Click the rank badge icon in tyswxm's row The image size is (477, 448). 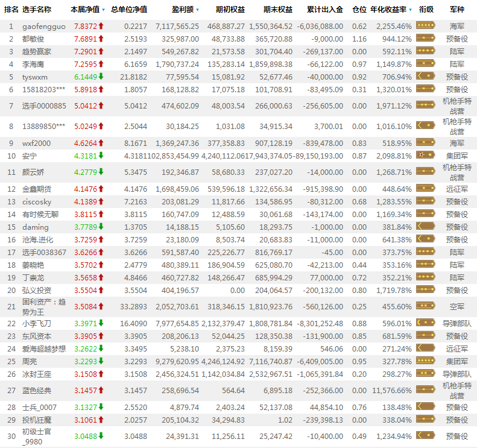(426, 76)
